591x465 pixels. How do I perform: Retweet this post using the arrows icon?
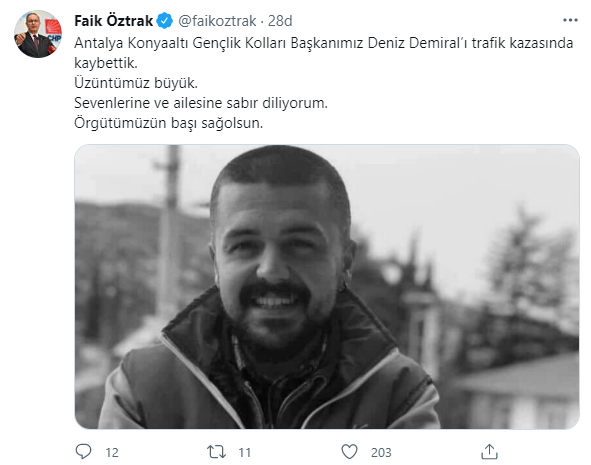[216, 451]
